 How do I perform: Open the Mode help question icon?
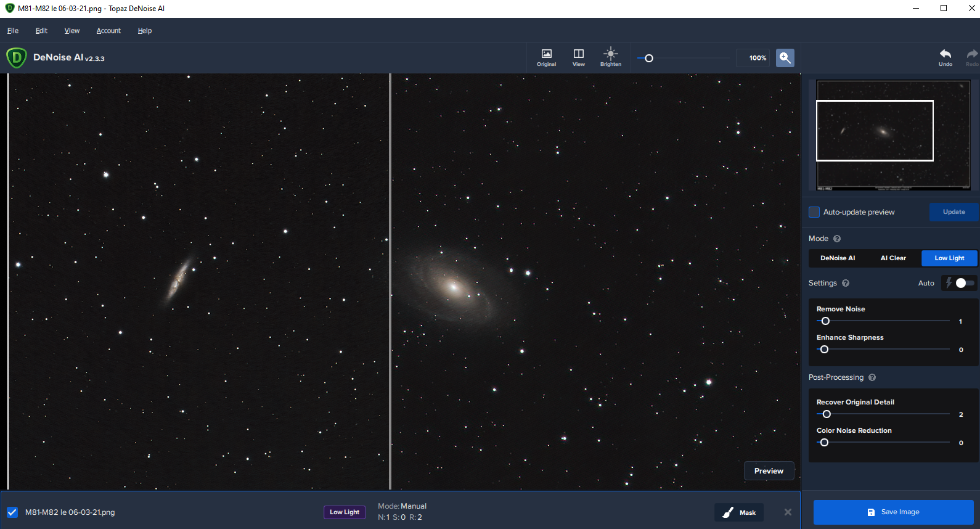837,239
